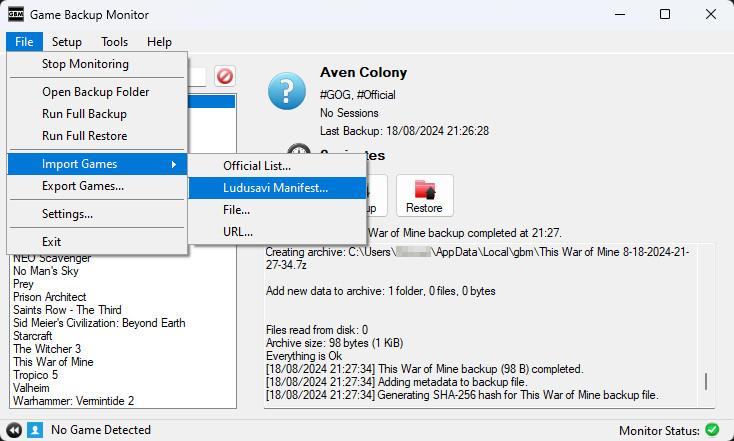Click the blue user icon in status bar

coord(35,430)
